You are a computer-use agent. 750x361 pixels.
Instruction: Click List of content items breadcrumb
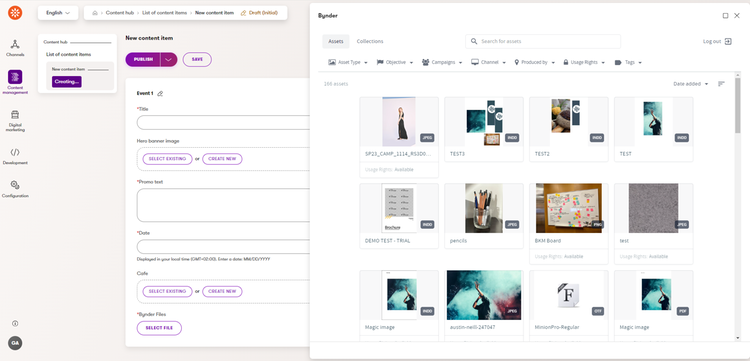point(165,13)
